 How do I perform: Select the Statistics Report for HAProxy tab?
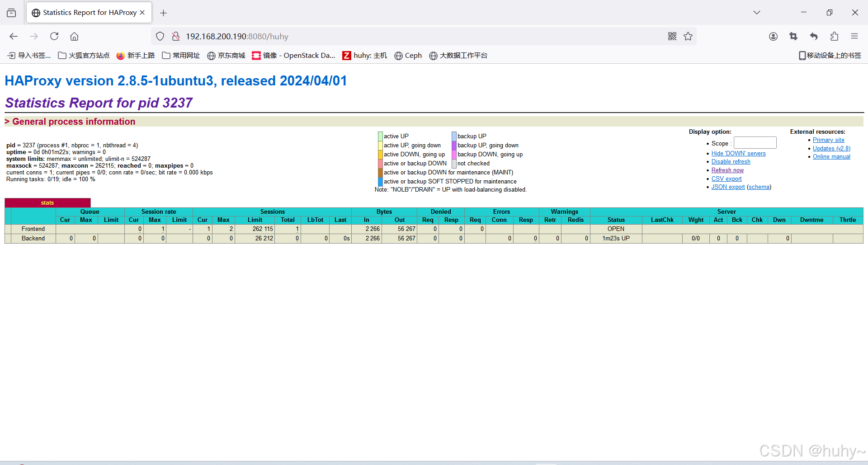click(89, 13)
